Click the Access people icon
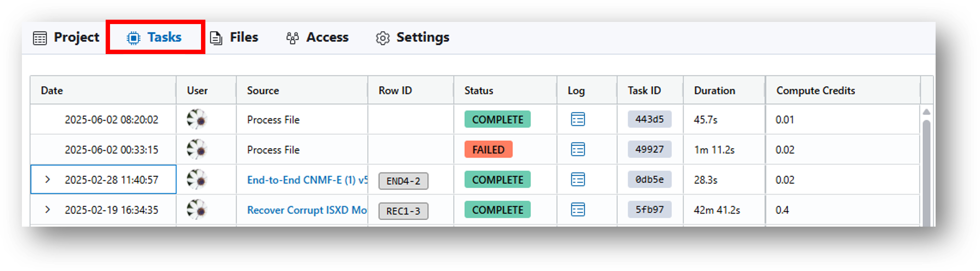This screenshot has height=271, width=980. [292, 38]
